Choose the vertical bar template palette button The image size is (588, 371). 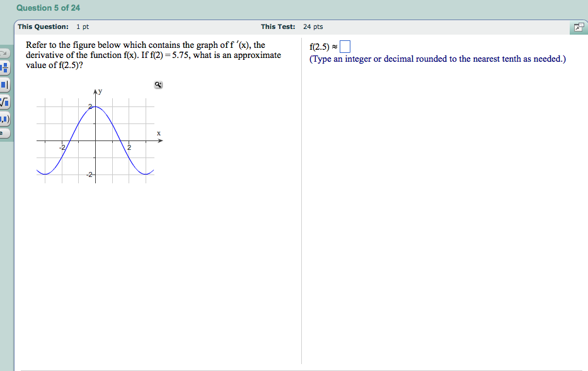point(5,84)
